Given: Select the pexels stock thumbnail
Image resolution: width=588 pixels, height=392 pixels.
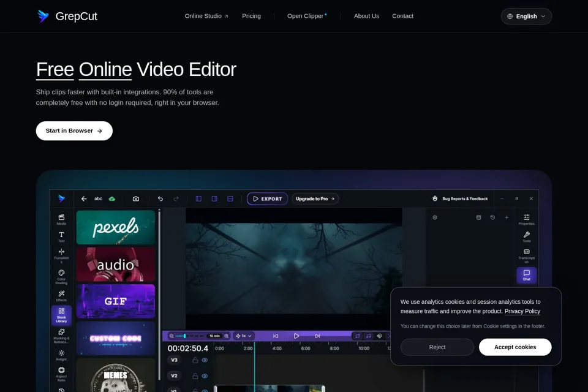Looking at the screenshot, I should pyautogui.click(x=116, y=227).
